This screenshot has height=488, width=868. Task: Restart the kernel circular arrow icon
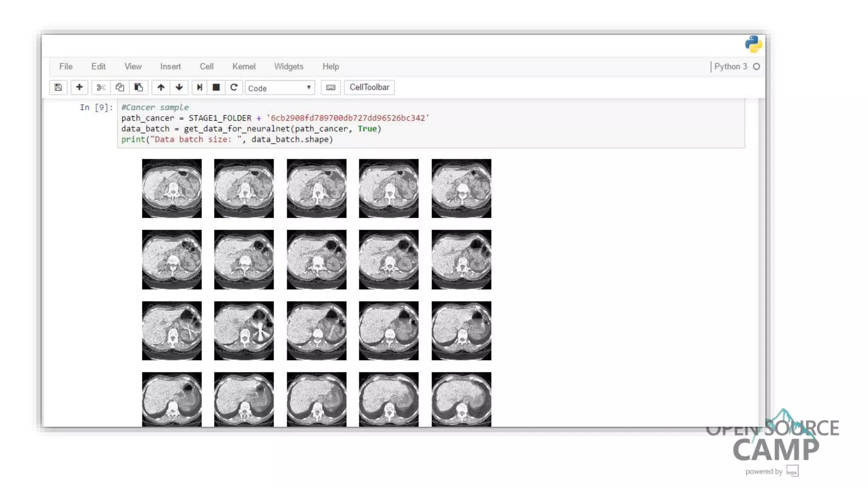[x=234, y=87]
